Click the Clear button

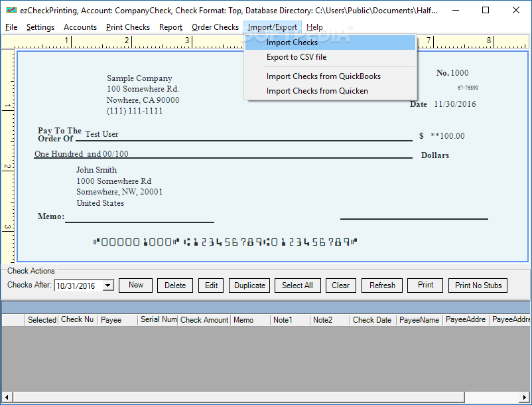point(340,285)
